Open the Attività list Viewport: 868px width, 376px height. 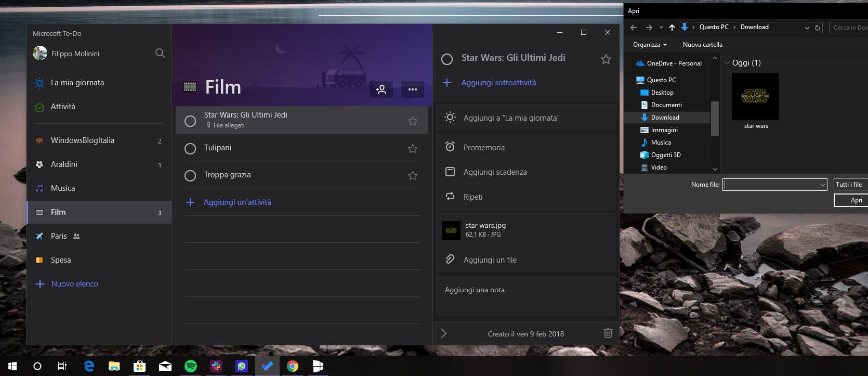[x=99, y=107]
